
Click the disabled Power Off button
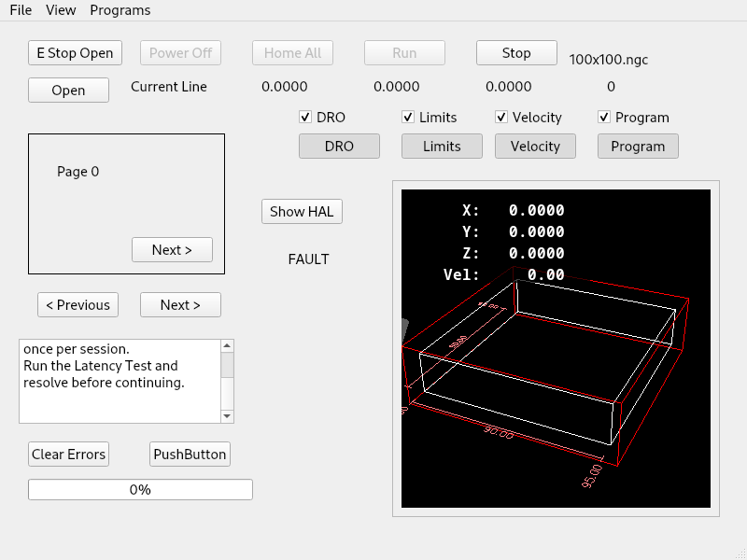coord(180,53)
